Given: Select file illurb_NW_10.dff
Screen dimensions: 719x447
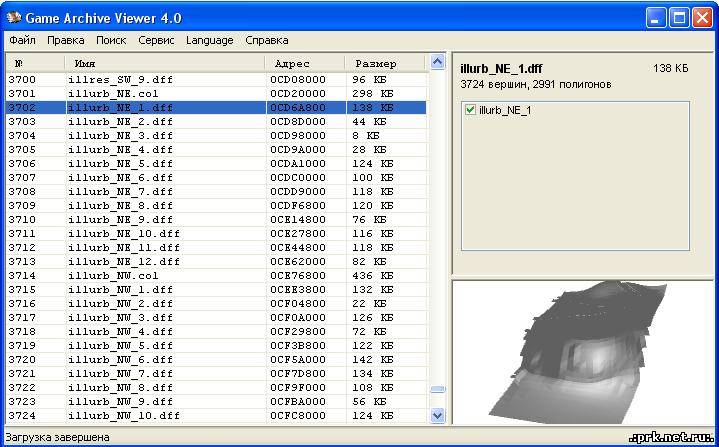Looking at the screenshot, I should pyautogui.click(x=124, y=415).
